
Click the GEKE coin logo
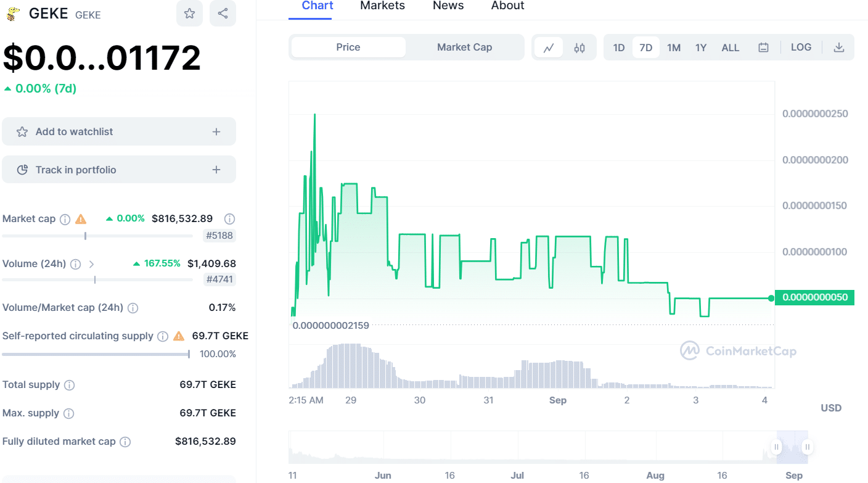(14, 14)
